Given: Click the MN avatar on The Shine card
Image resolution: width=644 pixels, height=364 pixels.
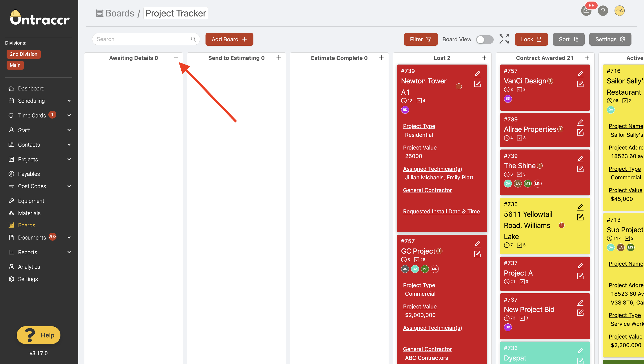Looking at the screenshot, I should pyautogui.click(x=537, y=184).
